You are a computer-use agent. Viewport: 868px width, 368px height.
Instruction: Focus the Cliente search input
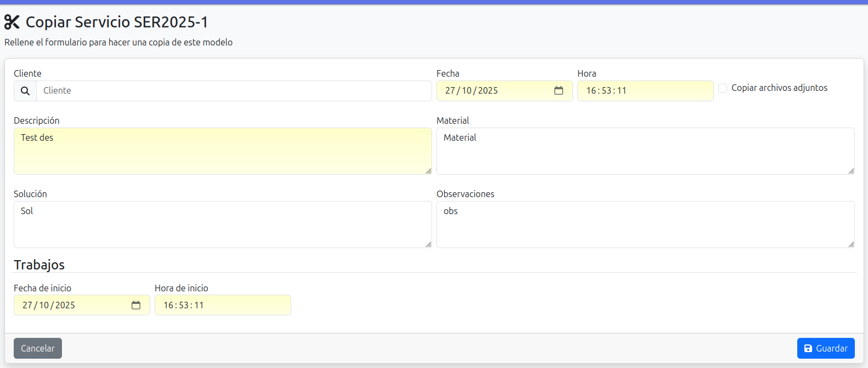tap(234, 91)
